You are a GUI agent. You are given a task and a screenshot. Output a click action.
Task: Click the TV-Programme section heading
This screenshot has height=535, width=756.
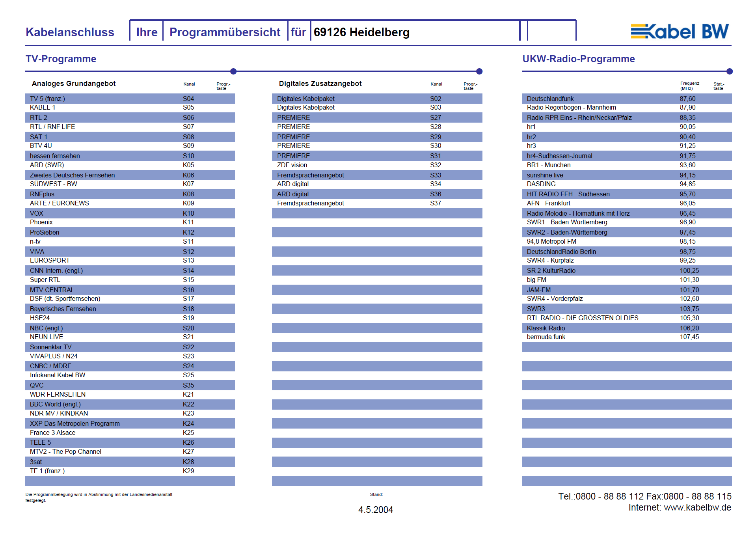pyautogui.click(x=61, y=59)
